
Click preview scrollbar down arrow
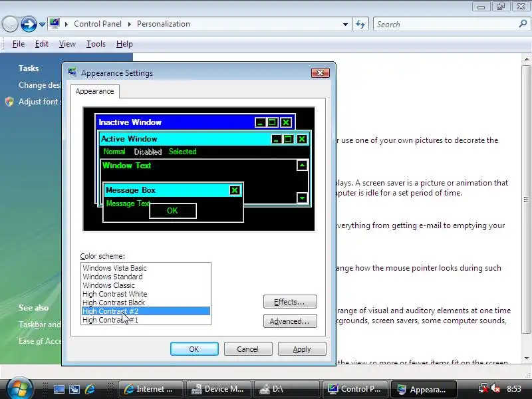click(302, 198)
